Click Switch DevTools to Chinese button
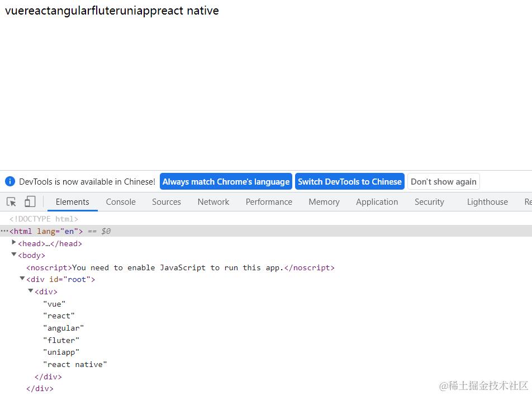Screen dimensions: 532x395 point(350,181)
